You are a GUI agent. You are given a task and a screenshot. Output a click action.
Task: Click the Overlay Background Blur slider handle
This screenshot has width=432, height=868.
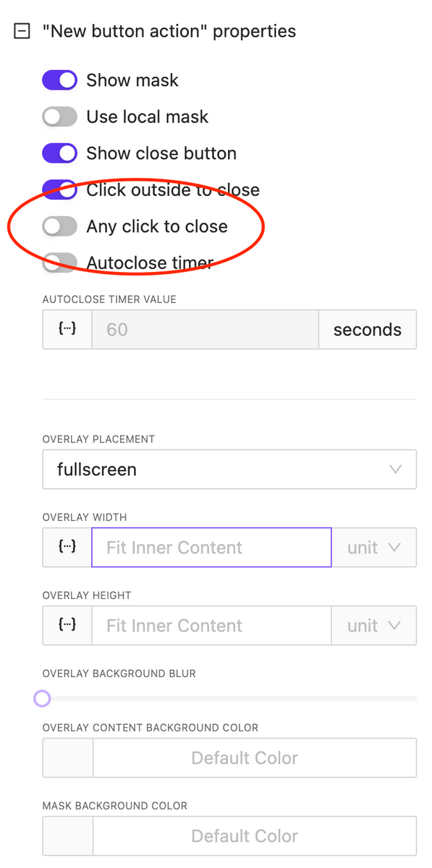(42, 698)
